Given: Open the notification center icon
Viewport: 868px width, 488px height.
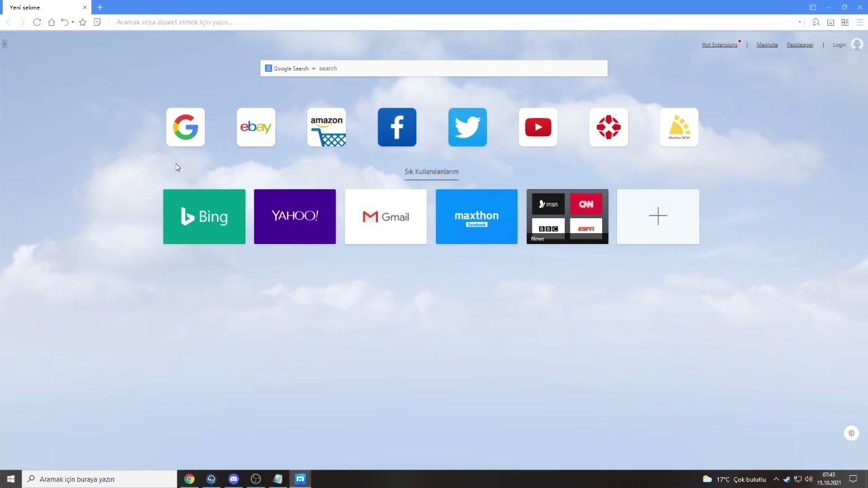Looking at the screenshot, I should [x=853, y=479].
